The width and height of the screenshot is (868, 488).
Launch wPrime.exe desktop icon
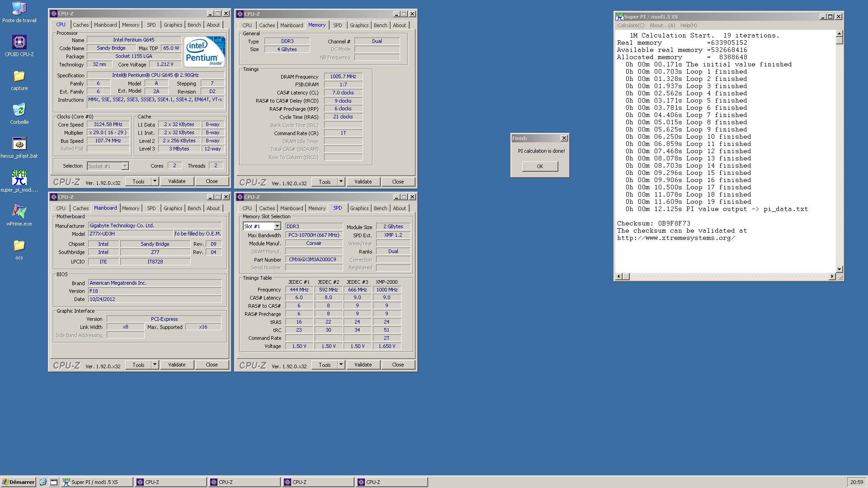pyautogui.click(x=19, y=216)
